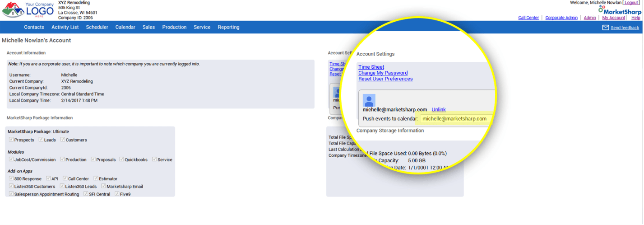Click the Push events to calendar field
The height and width of the screenshot is (225, 644).
click(x=456, y=119)
